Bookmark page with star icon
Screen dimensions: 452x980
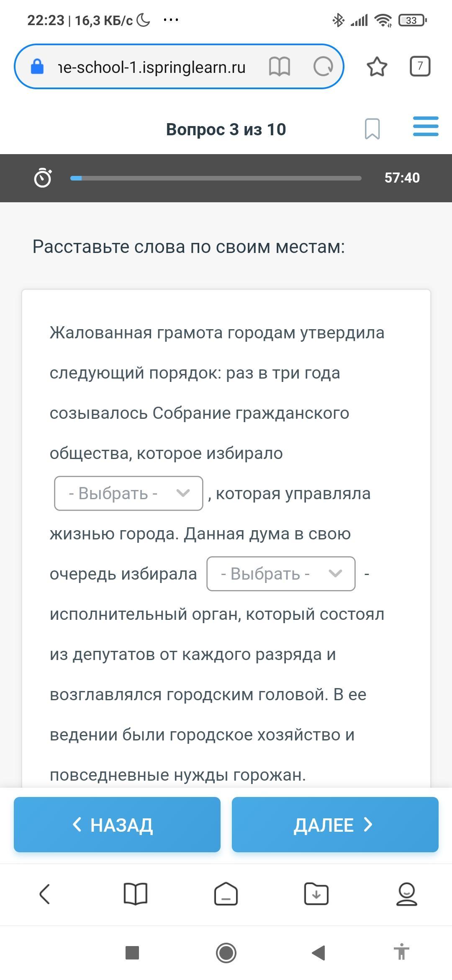[x=377, y=67]
